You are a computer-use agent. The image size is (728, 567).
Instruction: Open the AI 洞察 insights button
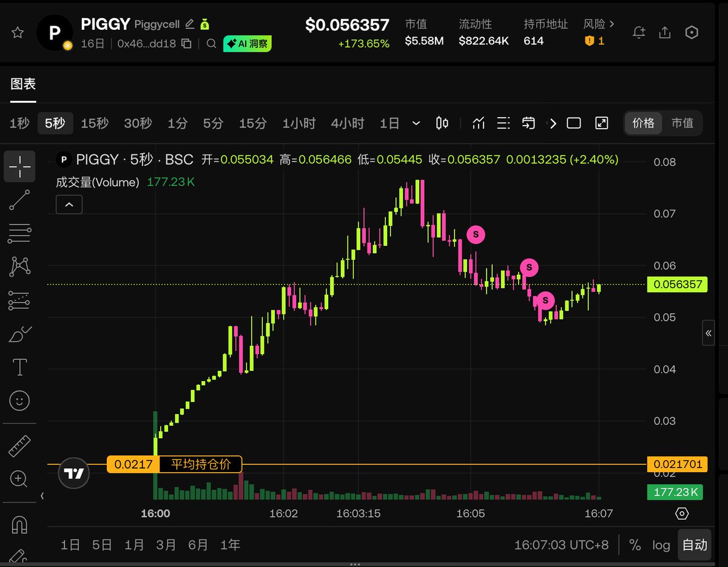(248, 44)
